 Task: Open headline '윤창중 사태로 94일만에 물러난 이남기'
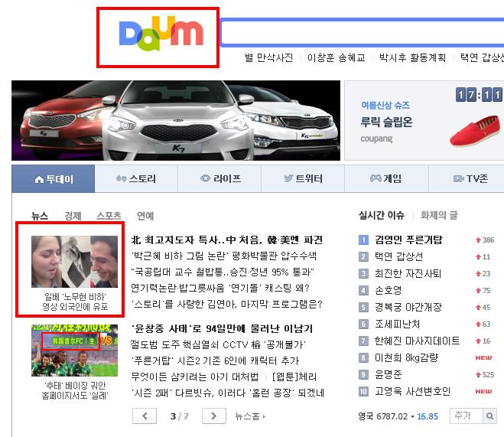pyautogui.click(x=222, y=328)
